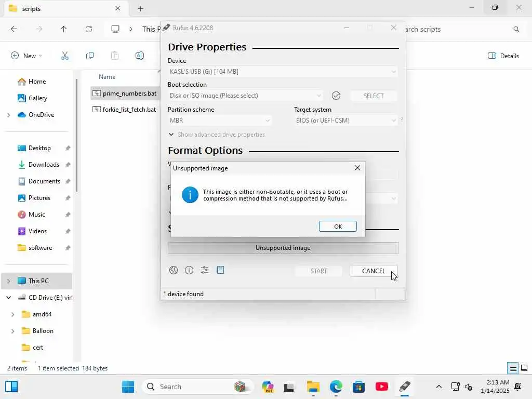Click the CANCEL button in Rufus
This screenshot has width=532, height=399.
(x=374, y=271)
